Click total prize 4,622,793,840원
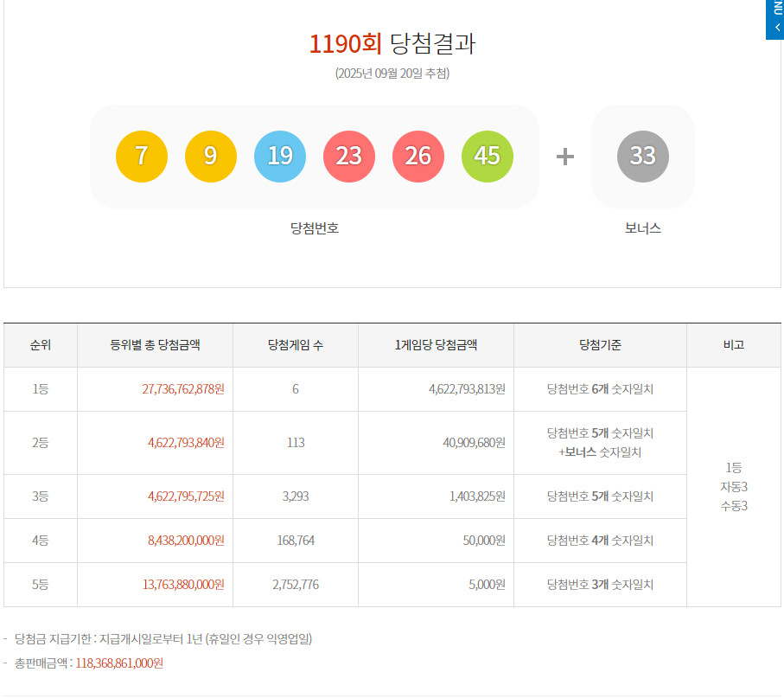 click(186, 443)
